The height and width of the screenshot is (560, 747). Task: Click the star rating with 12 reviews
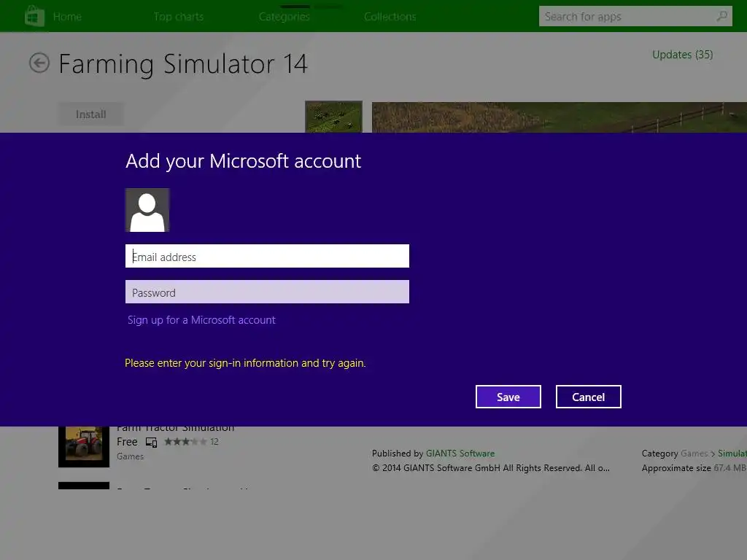[191, 442]
